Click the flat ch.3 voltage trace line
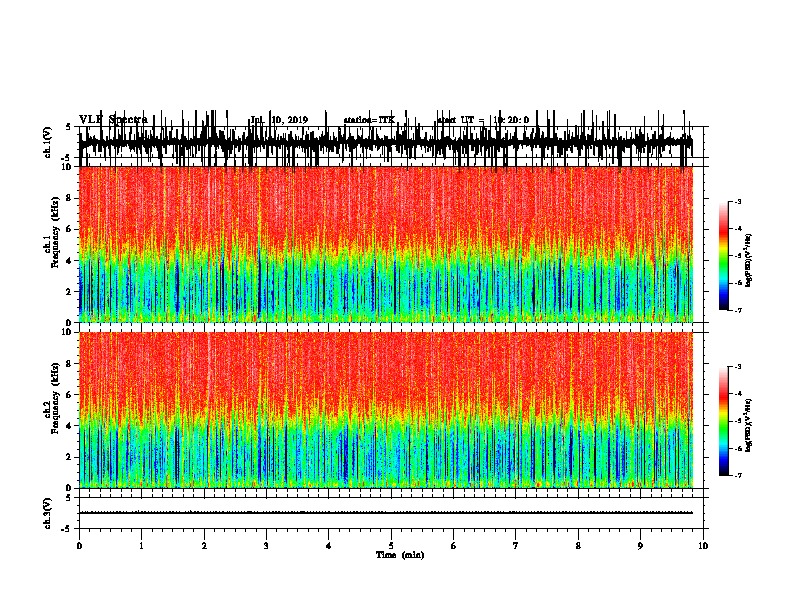792x612 pixels. coord(386,513)
